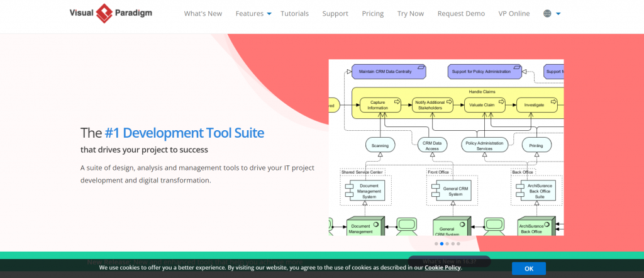The height and width of the screenshot is (278, 644).
Task: Click the Visual Paradigm logo
Action: [111, 13]
